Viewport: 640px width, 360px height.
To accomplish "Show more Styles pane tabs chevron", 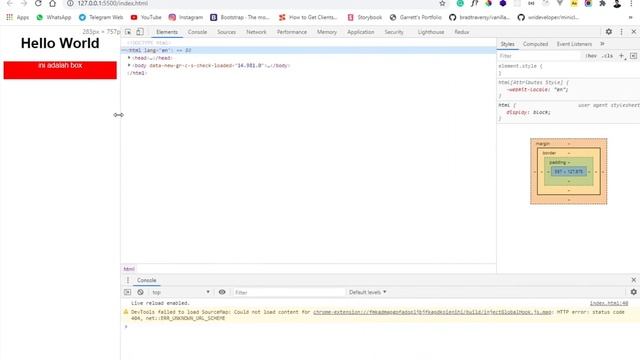I will 602,44.
